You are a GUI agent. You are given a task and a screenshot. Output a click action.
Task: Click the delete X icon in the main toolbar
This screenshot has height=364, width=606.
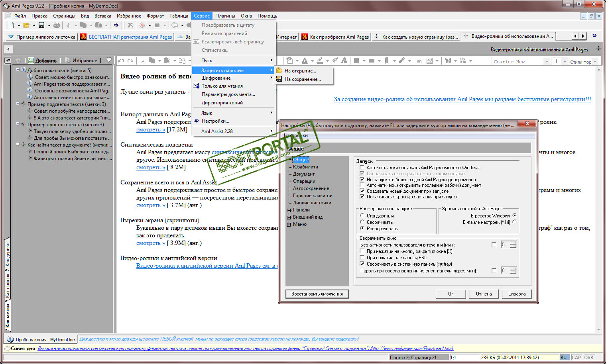(x=130, y=25)
